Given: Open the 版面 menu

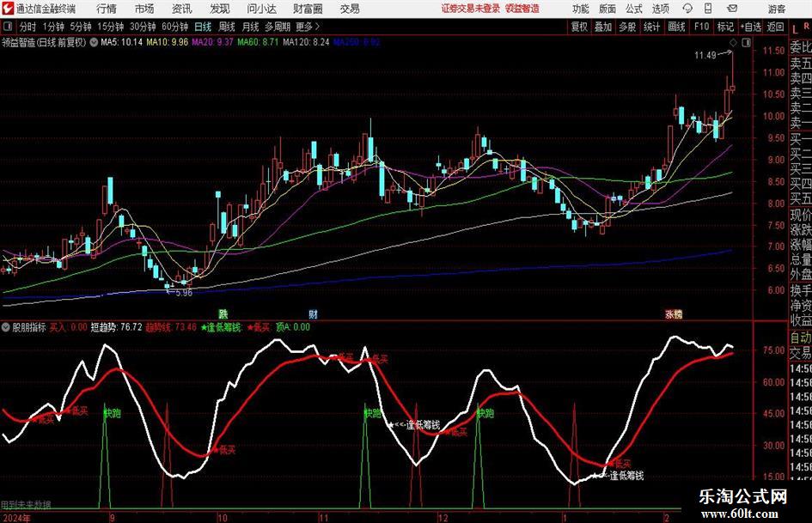Looking at the screenshot, I should click(607, 9).
